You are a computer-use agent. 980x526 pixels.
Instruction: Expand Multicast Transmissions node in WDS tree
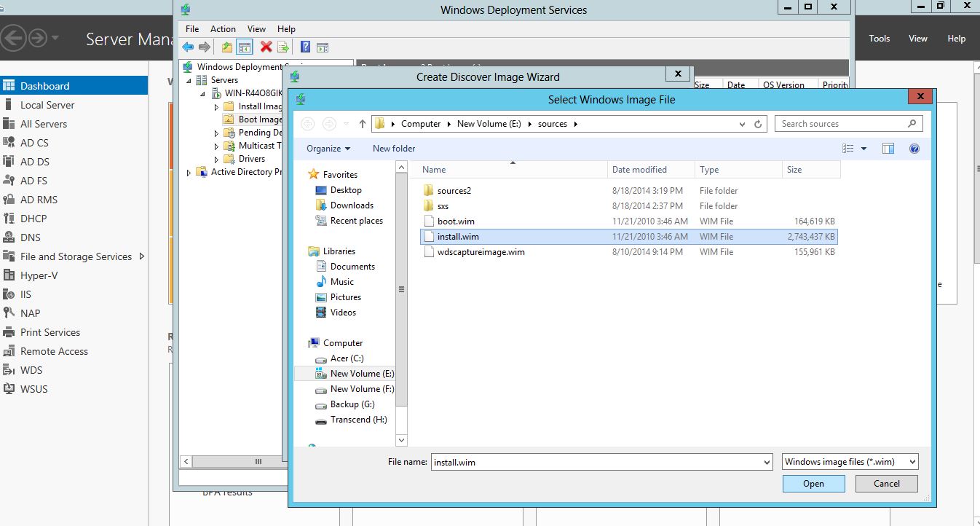(x=216, y=146)
